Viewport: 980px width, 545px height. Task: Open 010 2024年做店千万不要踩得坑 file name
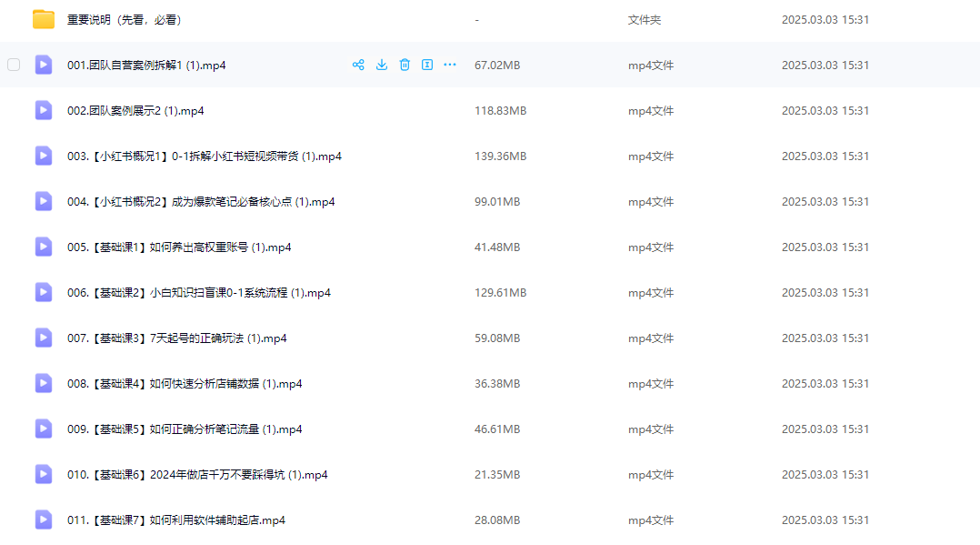[197, 474]
